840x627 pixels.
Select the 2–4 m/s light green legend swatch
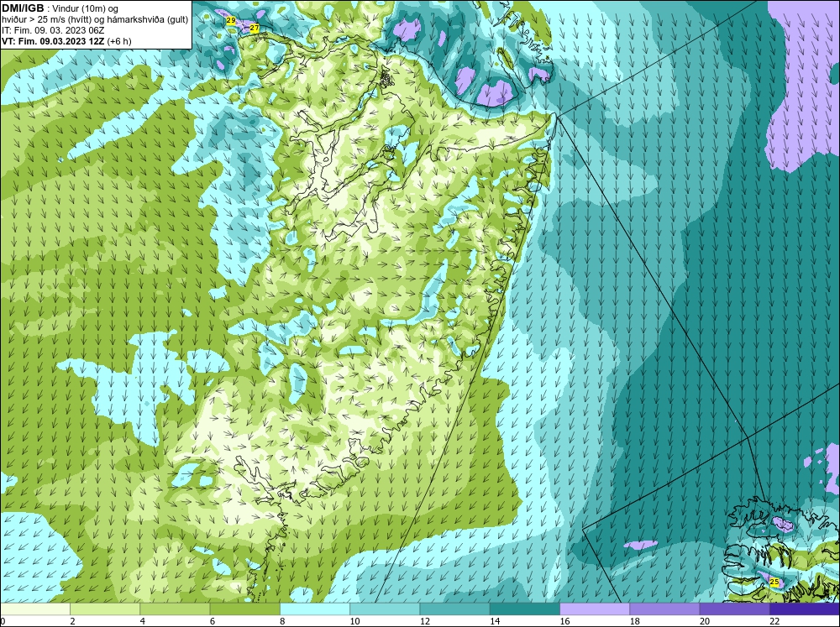(105, 609)
